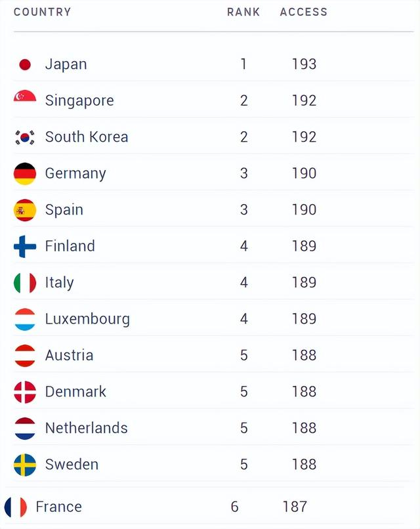Click the Luxembourg flag icon

tap(25, 319)
